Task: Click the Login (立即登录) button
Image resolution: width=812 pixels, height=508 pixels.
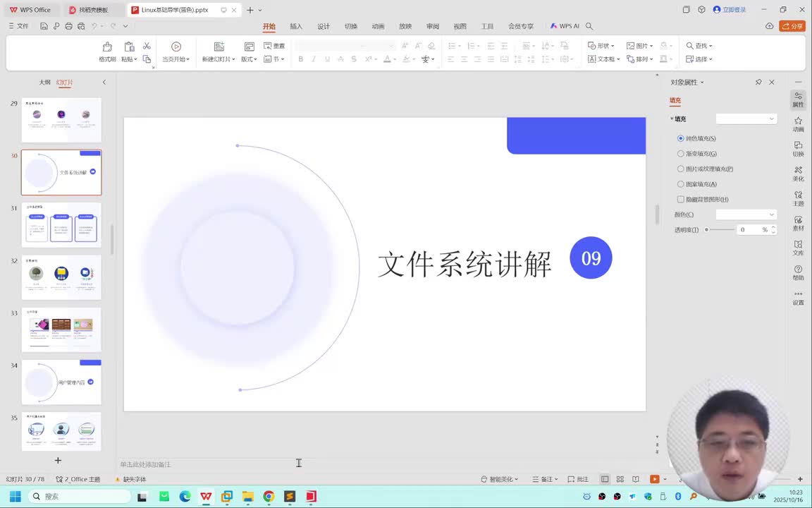Action: click(730, 9)
